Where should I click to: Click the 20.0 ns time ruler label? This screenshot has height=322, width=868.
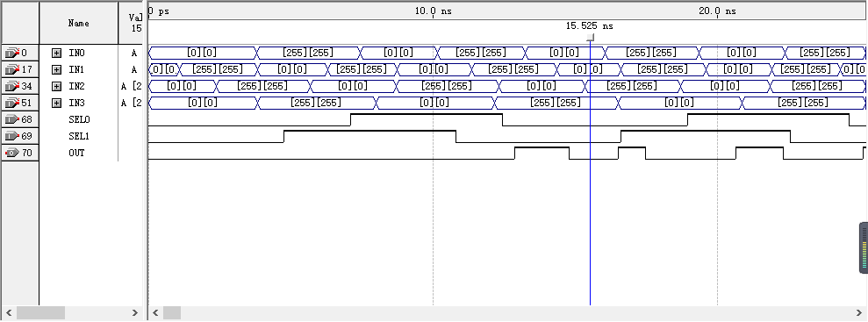717,11
